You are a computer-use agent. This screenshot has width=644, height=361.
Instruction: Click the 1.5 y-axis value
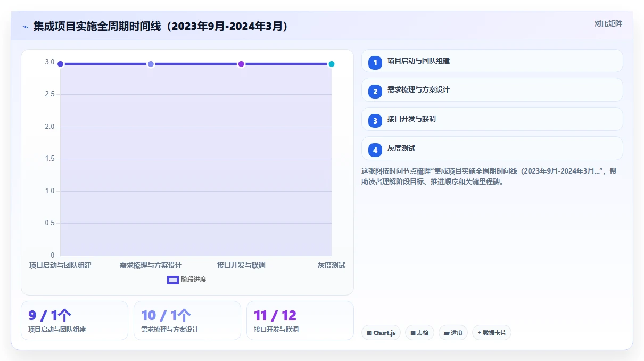50,159
